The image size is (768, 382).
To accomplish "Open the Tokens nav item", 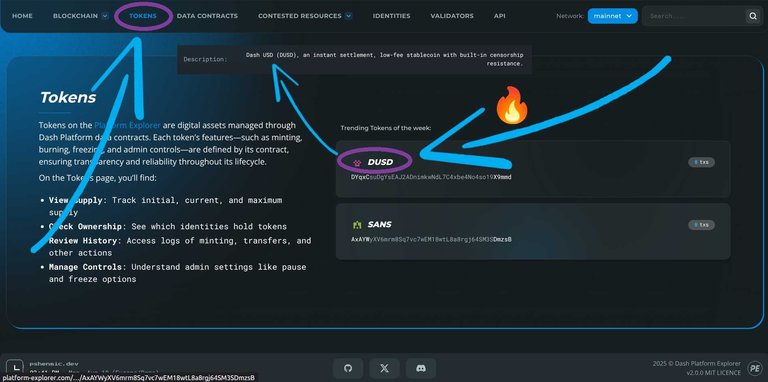I will (x=143, y=16).
